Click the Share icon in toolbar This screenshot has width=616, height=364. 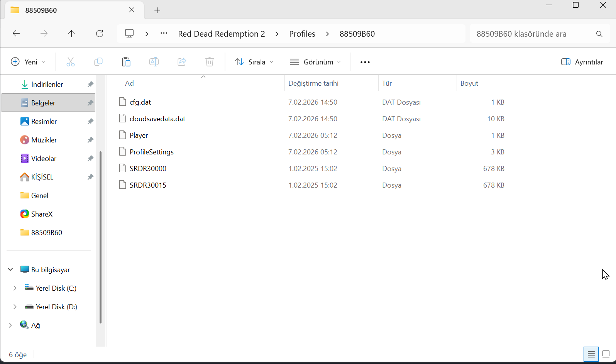[x=182, y=62]
